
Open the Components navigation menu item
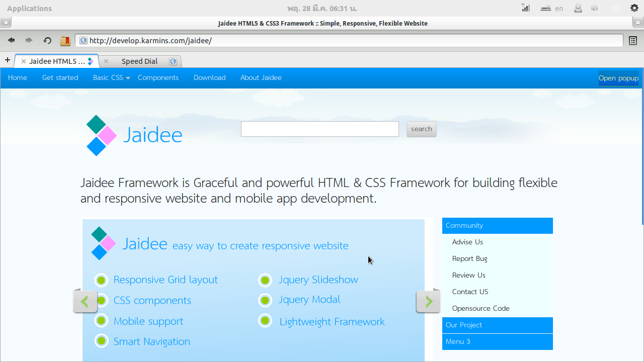click(x=158, y=77)
